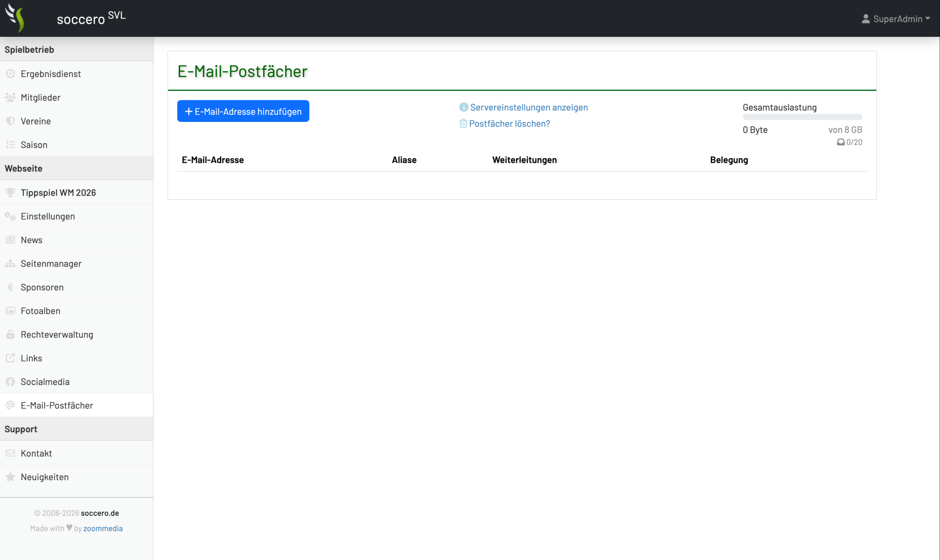
Task: Click the Vereine shield icon
Action: [x=10, y=121]
